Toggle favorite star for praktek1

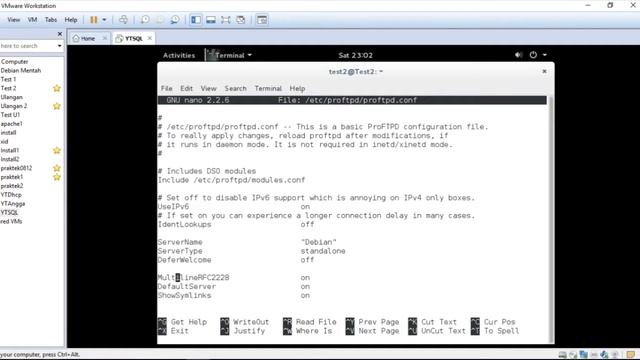[x=57, y=177]
